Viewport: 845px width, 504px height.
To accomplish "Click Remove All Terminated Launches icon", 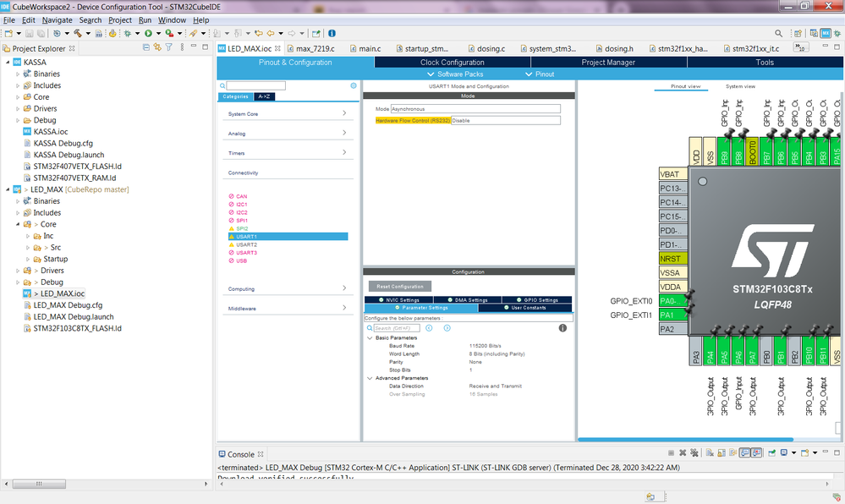I will 694,452.
